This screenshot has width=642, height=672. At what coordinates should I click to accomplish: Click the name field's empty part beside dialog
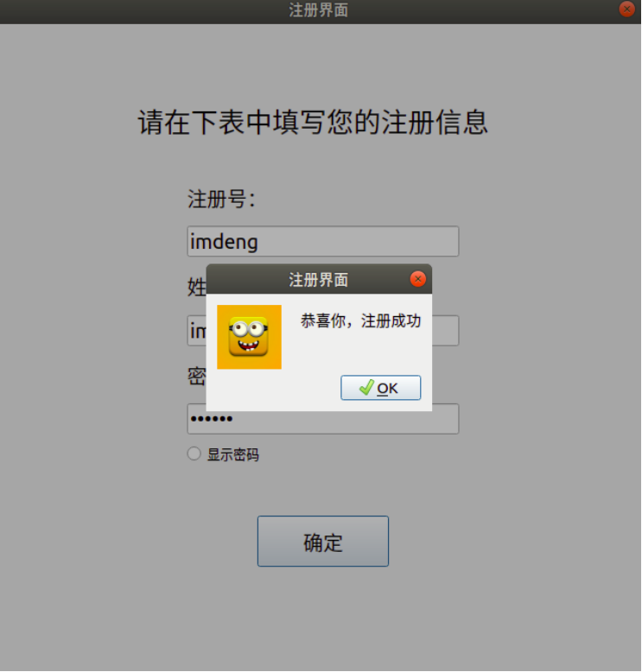coord(445,331)
